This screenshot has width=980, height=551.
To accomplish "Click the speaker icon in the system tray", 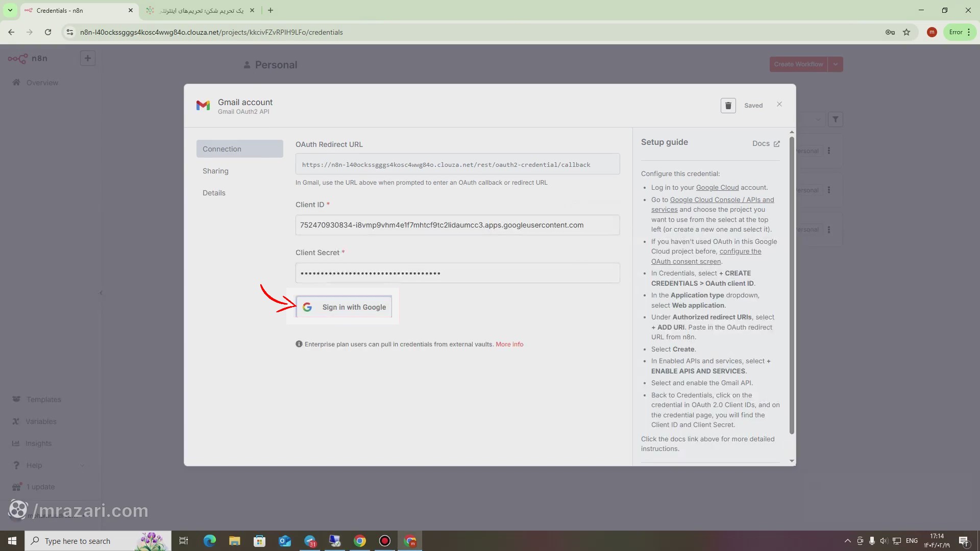I will (x=884, y=541).
